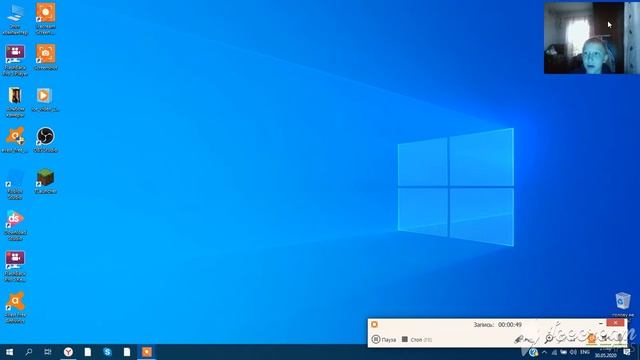Expand hidden system tray icons chevron
640x360 pixels.
click(x=544, y=352)
